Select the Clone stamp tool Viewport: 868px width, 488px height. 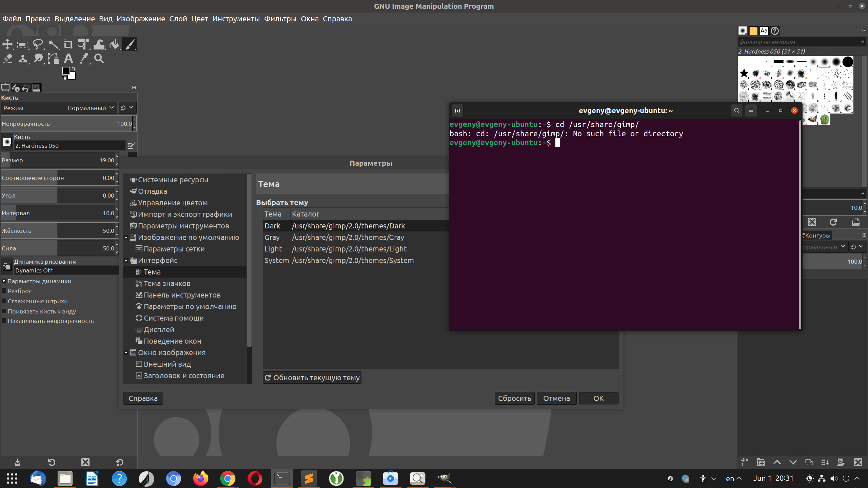(x=23, y=59)
